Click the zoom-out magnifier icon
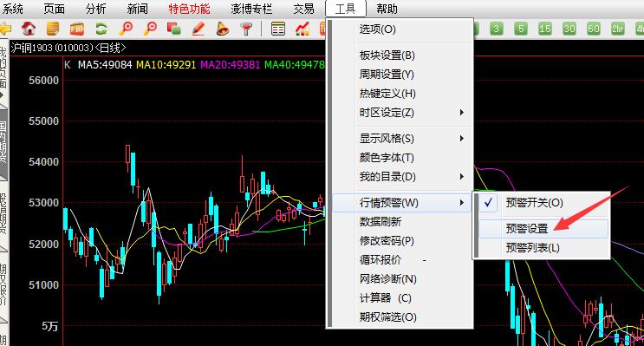 [150, 29]
